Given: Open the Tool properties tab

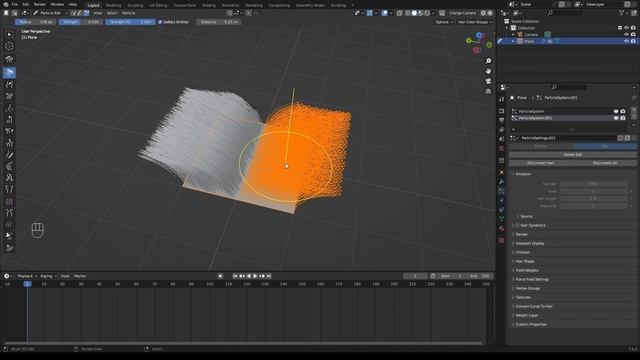Looking at the screenshot, I should click(502, 99).
